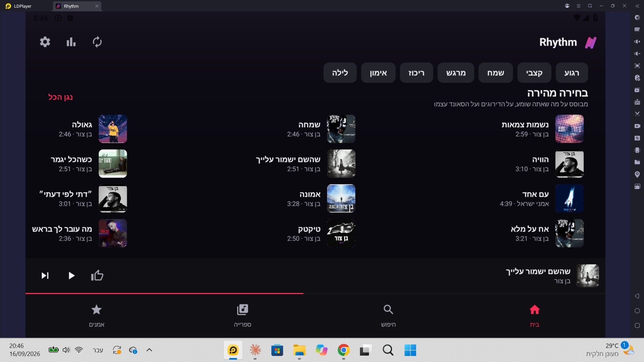Toggle the מרגש mood chip
Screen dimensions: 644x362
pyautogui.click(x=456, y=73)
